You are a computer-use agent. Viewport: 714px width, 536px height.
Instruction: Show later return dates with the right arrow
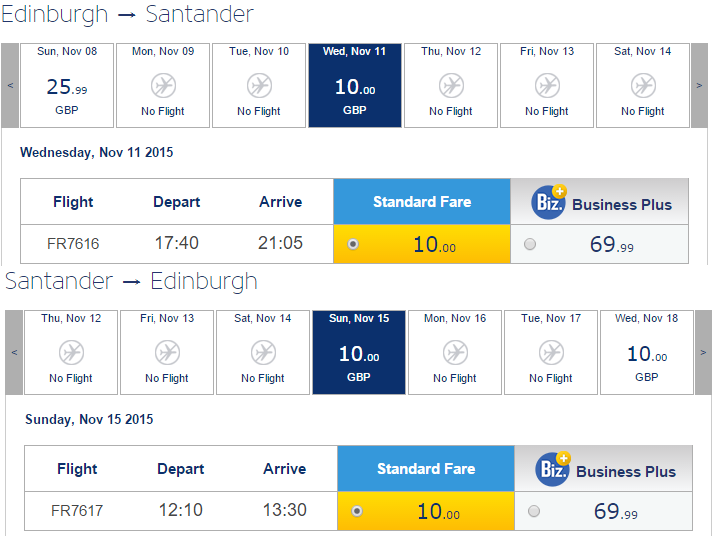pos(704,352)
